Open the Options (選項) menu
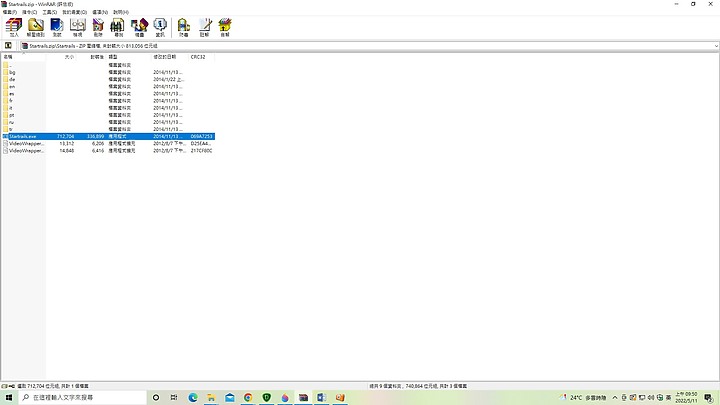The width and height of the screenshot is (720, 405). click(x=100, y=12)
